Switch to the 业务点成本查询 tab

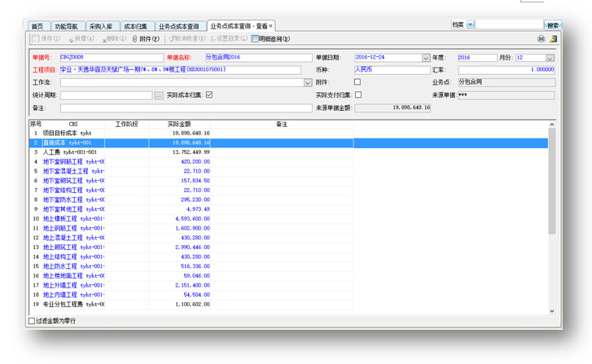pyautogui.click(x=178, y=26)
